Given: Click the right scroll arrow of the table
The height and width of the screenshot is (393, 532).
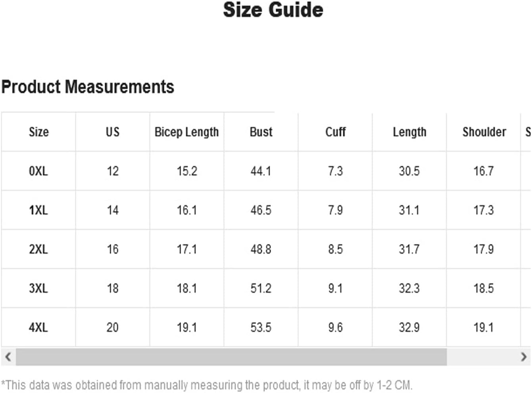Looking at the screenshot, I should pyautogui.click(x=524, y=357).
